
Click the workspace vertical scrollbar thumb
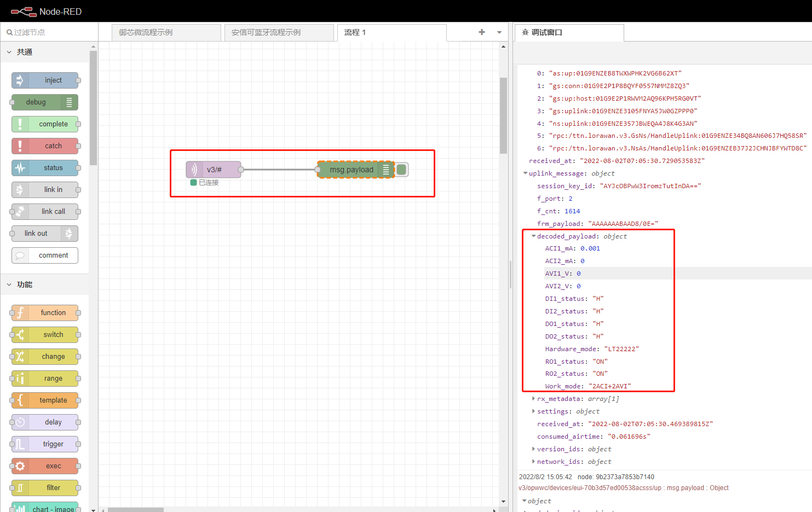503,116
